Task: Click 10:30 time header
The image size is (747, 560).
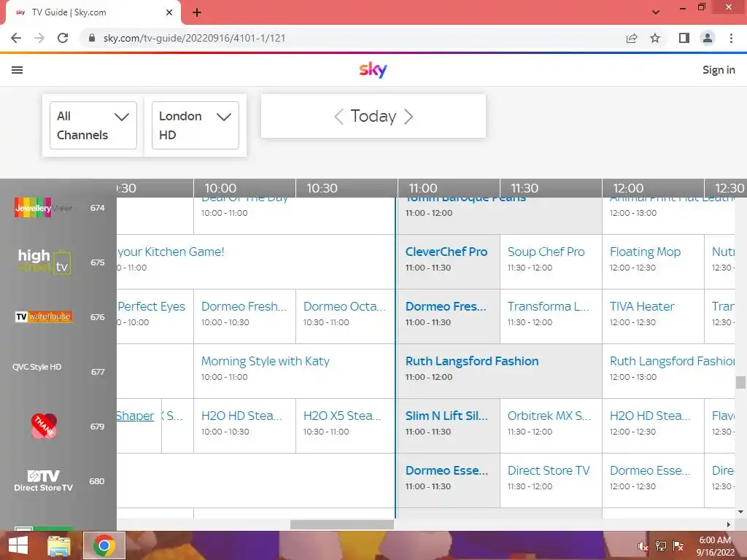Action: coord(322,188)
